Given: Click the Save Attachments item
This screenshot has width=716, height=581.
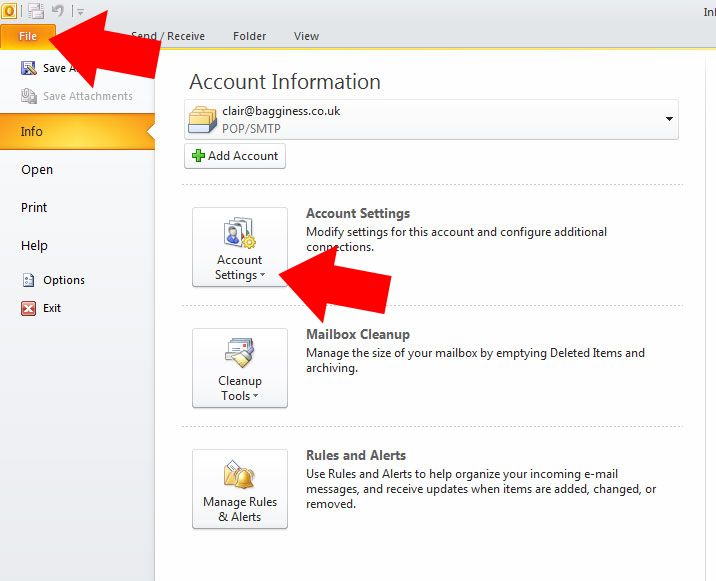Looking at the screenshot, I should point(87,96).
